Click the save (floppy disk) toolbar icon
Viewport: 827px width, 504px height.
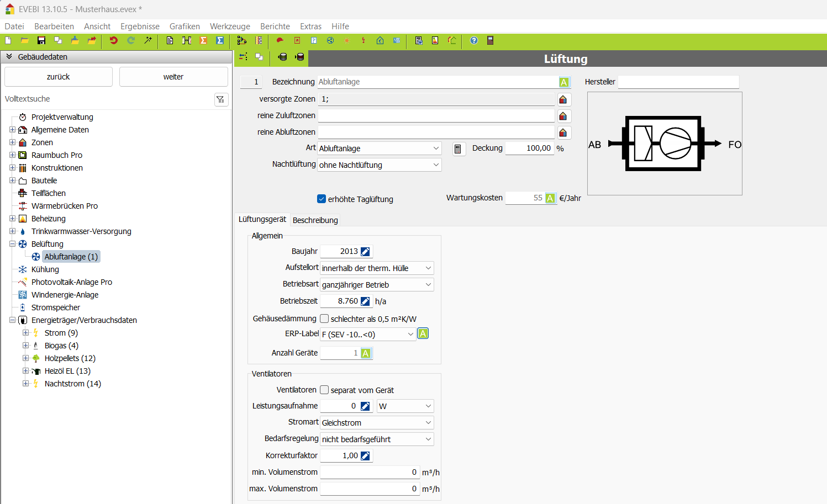coord(41,40)
